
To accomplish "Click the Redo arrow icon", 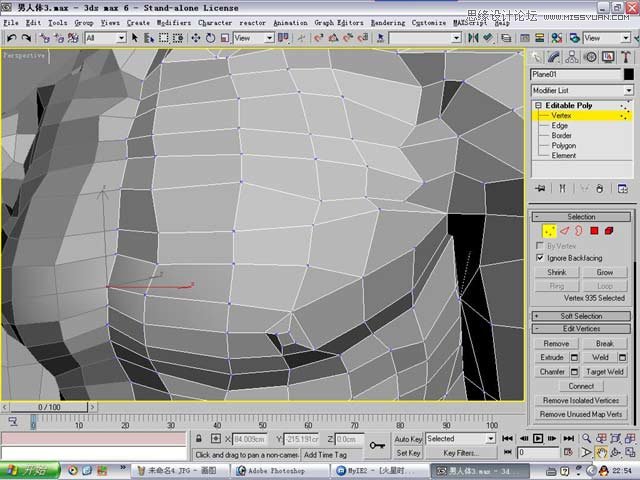I will [26, 38].
